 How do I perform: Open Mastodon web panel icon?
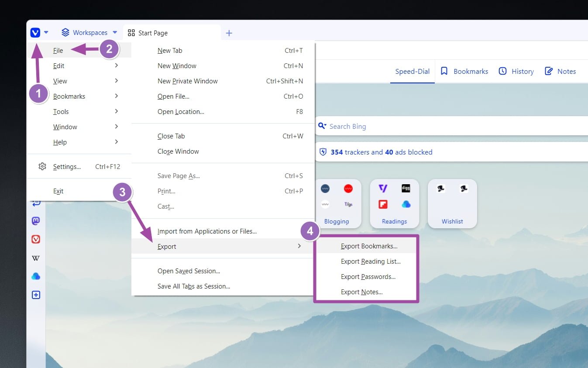(36, 221)
